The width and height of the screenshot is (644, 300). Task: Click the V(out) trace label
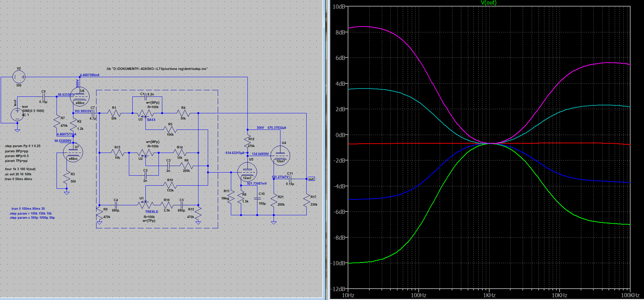[489, 3]
